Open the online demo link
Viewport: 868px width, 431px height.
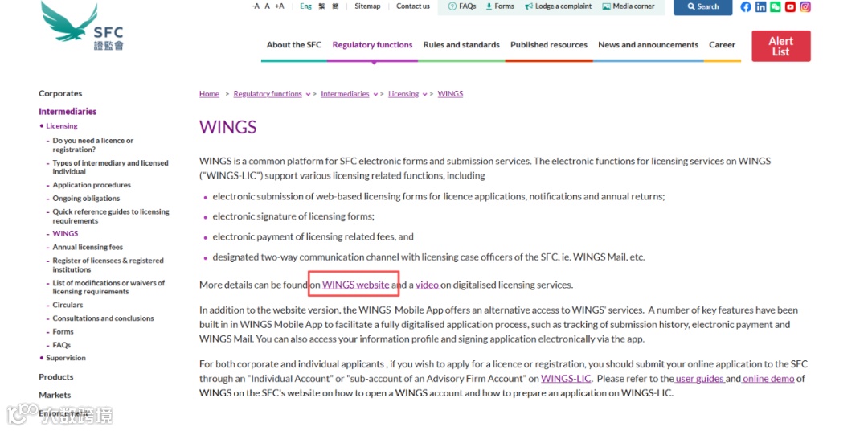768,379
